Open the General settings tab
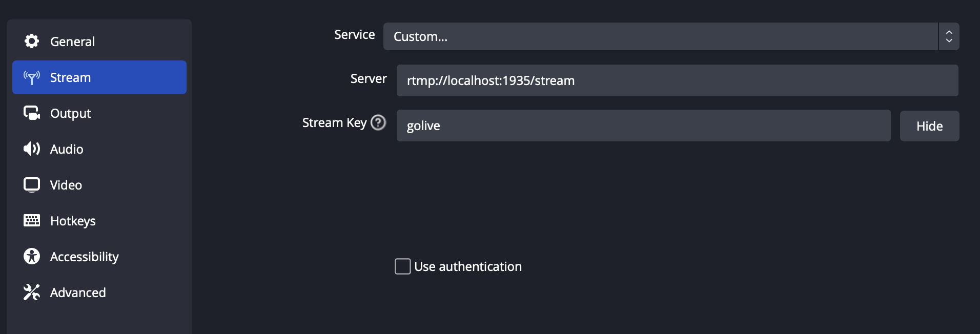 pyautogui.click(x=72, y=41)
